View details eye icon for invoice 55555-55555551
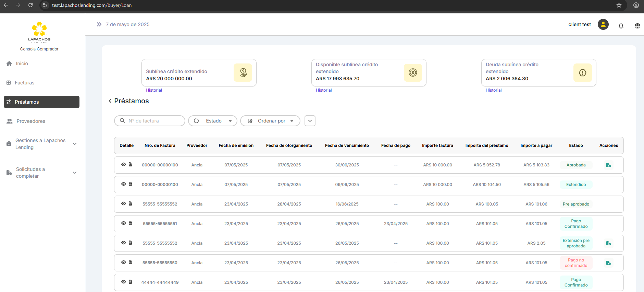Screen dimensions: 644x292 coord(123,223)
